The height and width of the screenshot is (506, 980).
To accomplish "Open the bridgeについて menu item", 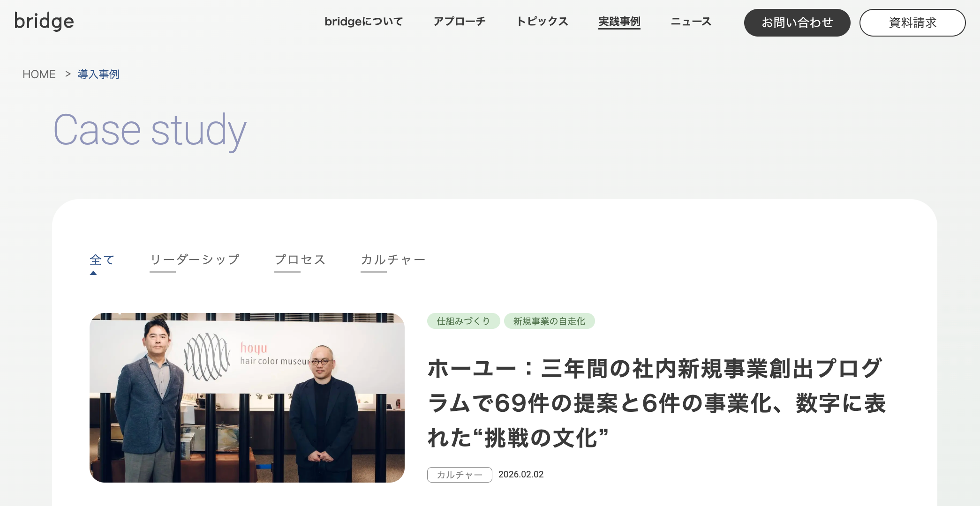I will [363, 22].
